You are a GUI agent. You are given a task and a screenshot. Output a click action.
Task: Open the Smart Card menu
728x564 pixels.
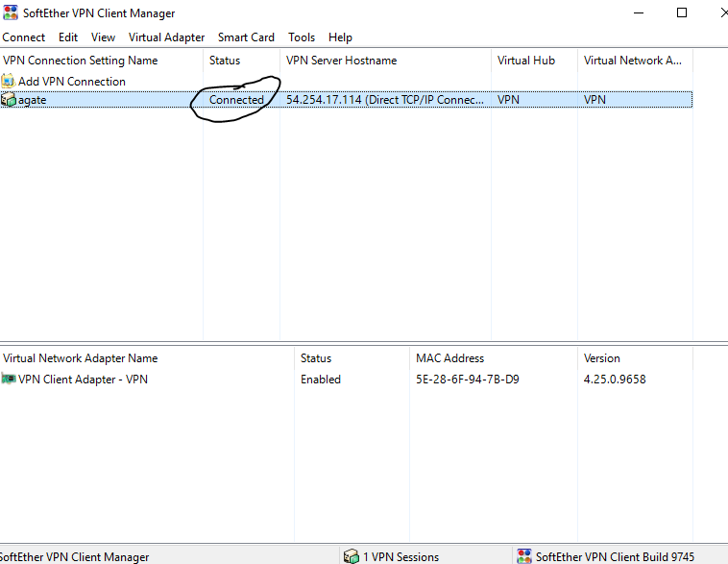[246, 37]
